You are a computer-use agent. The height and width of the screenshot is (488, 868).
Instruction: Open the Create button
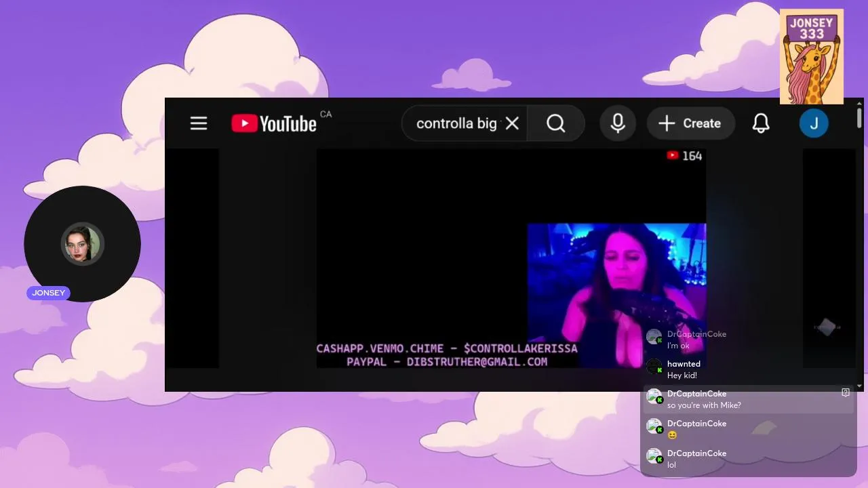point(690,123)
